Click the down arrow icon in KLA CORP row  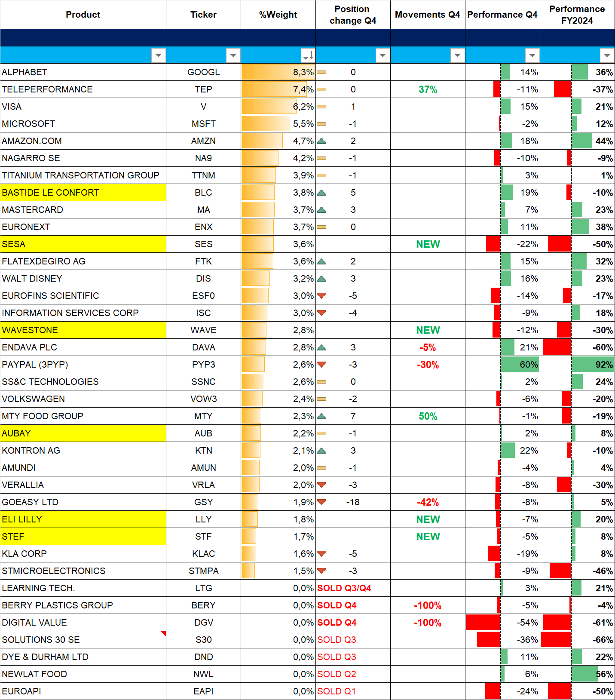pyautogui.click(x=321, y=554)
